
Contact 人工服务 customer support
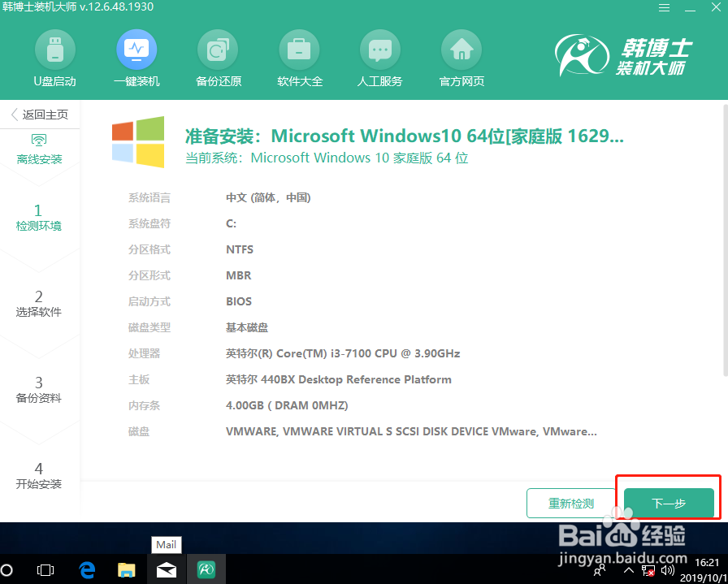coord(379,57)
